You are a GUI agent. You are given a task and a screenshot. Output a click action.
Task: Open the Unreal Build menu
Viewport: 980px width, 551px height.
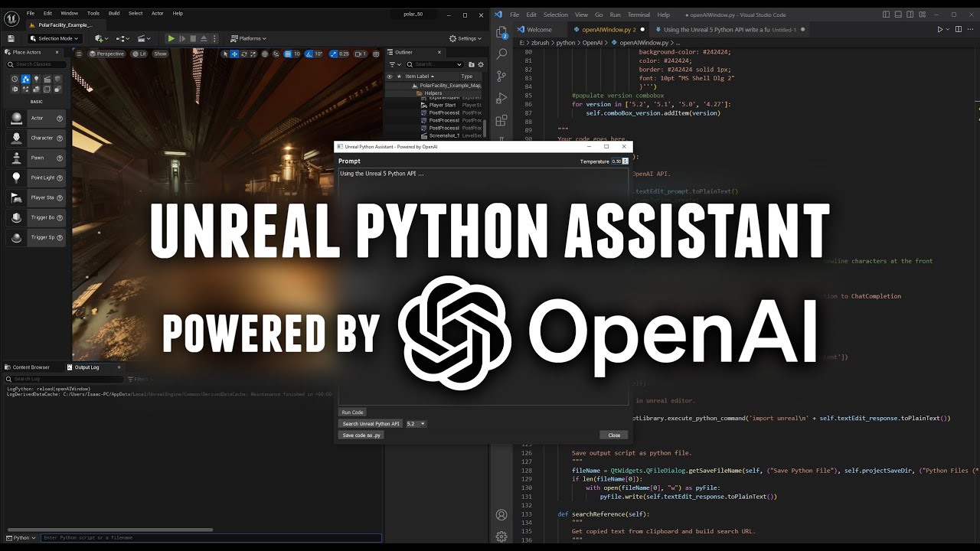[x=114, y=13]
